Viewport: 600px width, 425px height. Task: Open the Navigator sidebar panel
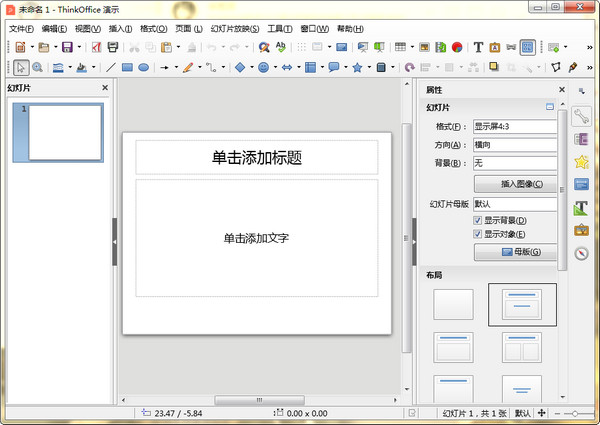581,253
